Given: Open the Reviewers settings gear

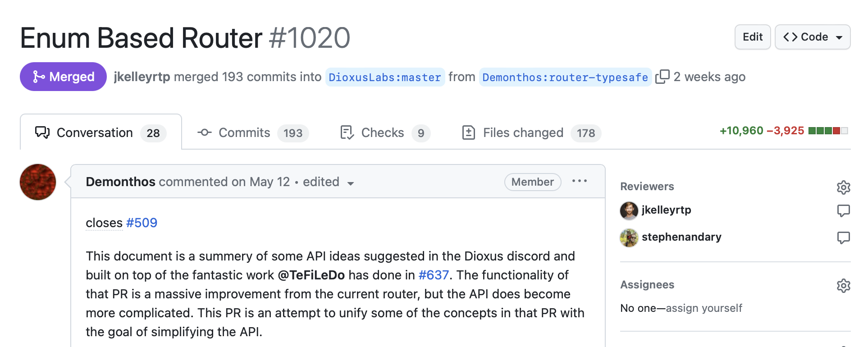Looking at the screenshot, I should tap(843, 187).
